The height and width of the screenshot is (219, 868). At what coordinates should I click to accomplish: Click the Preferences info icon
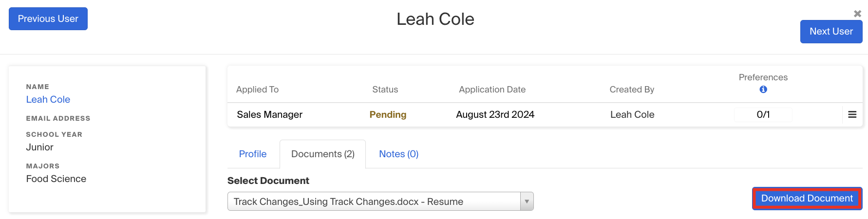(x=763, y=90)
